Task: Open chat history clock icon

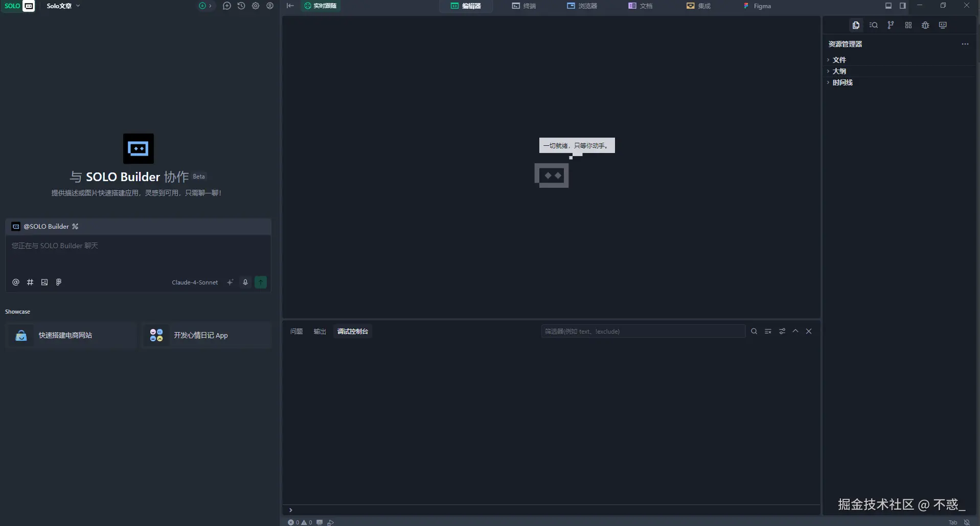Action: tap(241, 6)
